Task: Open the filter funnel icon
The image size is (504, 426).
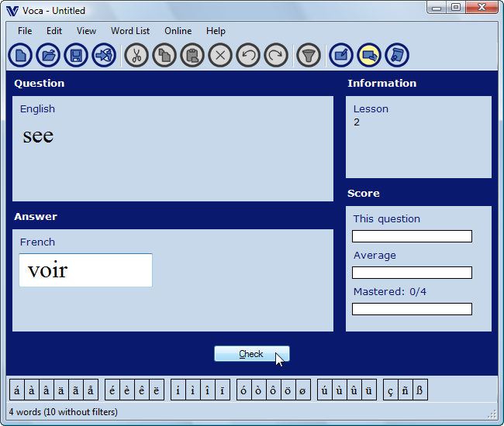Action: point(309,55)
